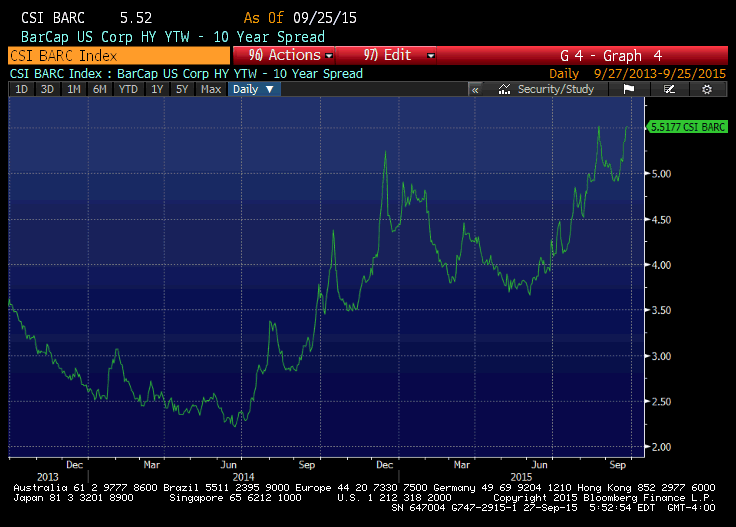The width and height of the screenshot is (736, 527).
Task: Open chart settings gear icon
Action: tap(707, 89)
